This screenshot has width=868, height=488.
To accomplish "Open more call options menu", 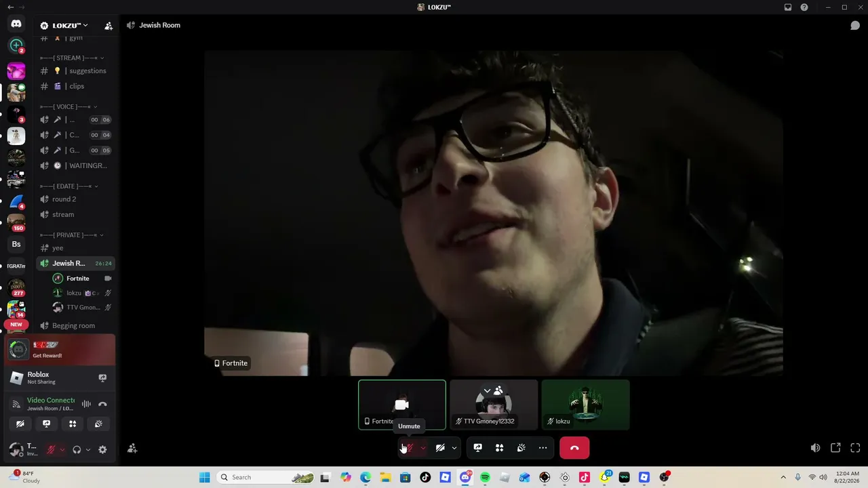I will pos(542,448).
